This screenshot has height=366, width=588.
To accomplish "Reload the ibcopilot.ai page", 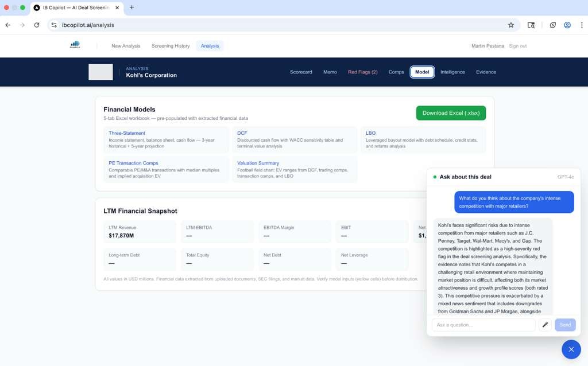I will click(36, 25).
